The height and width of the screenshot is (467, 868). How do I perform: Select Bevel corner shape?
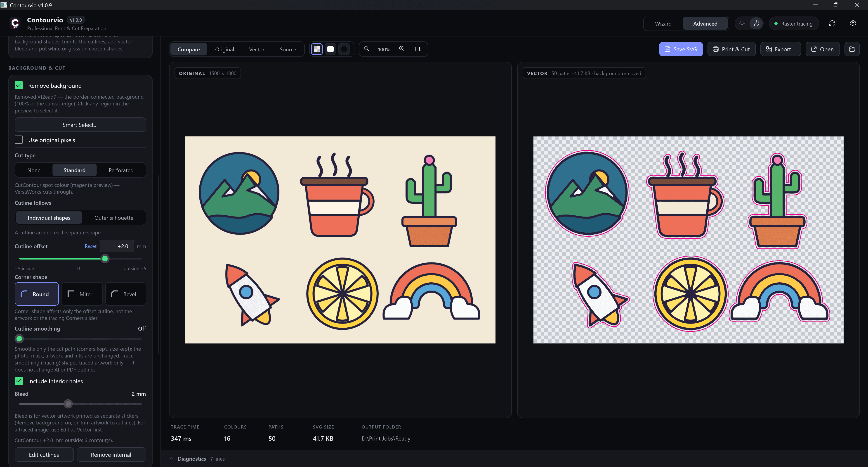pyautogui.click(x=126, y=294)
